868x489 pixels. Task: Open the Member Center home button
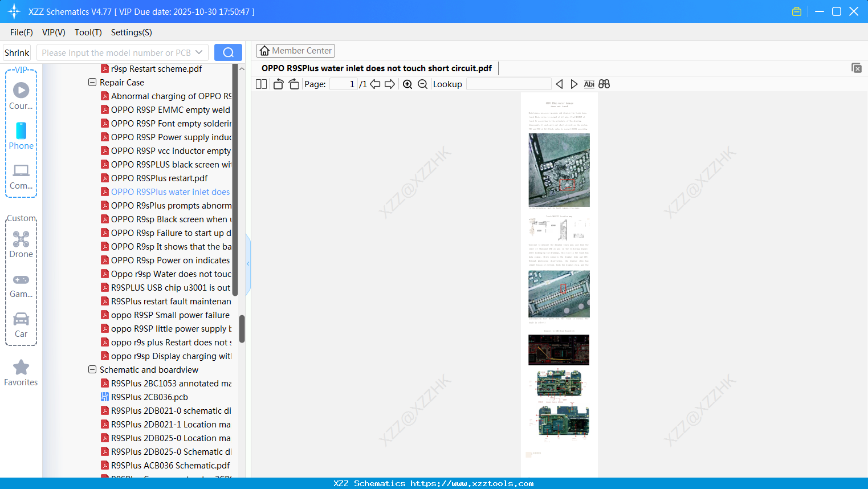[x=295, y=51]
